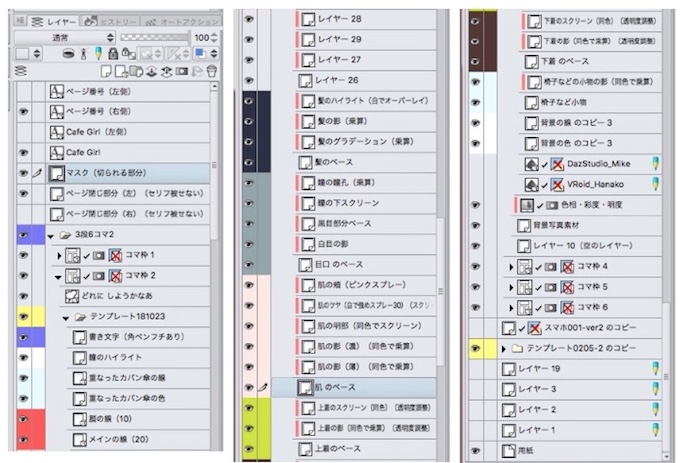Select the メインの線（20） layer

(x=139, y=440)
